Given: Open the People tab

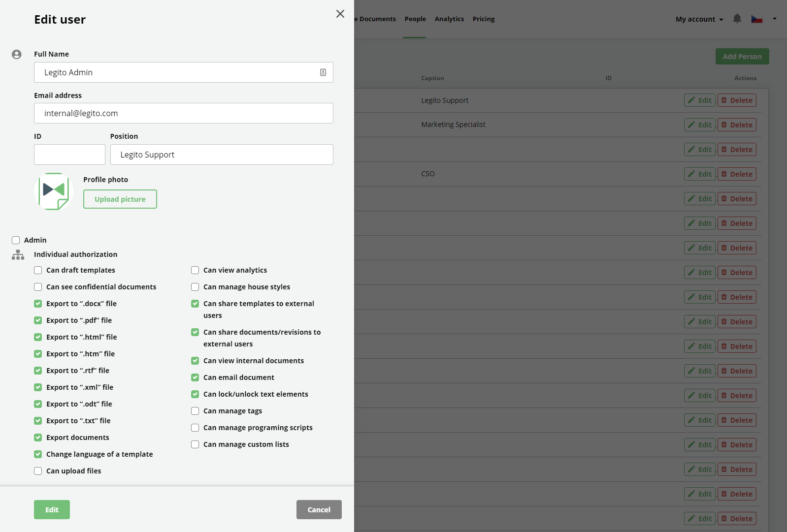Looking at the screenshot, I should [x=415, y=19].
